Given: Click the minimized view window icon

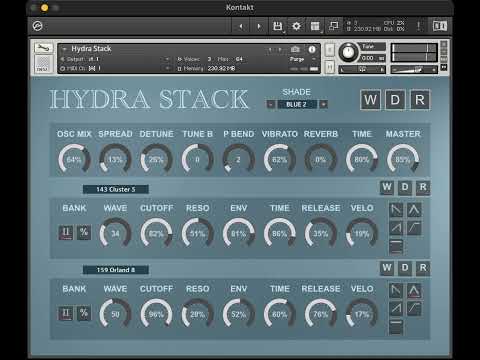Looking at the screenshot, I should [333, 26].
